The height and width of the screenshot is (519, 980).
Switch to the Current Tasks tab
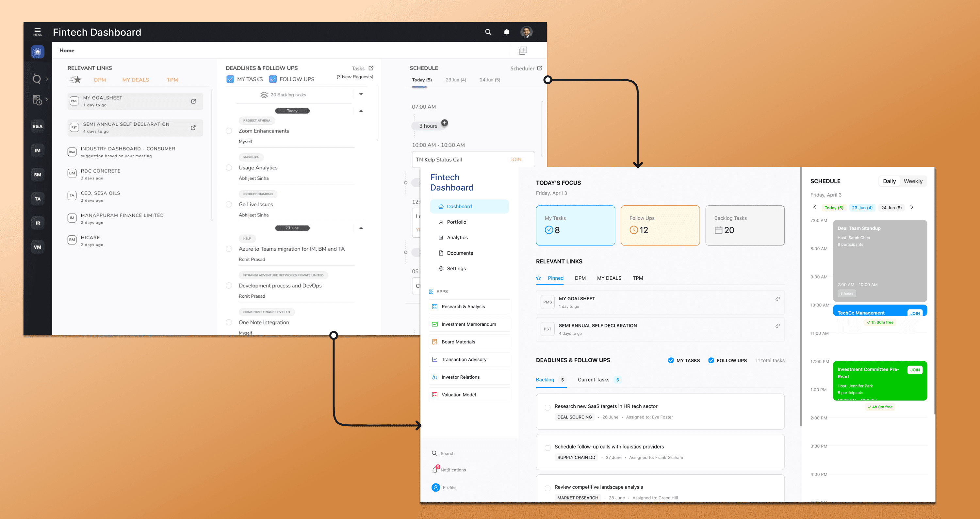tap(593, 380)
